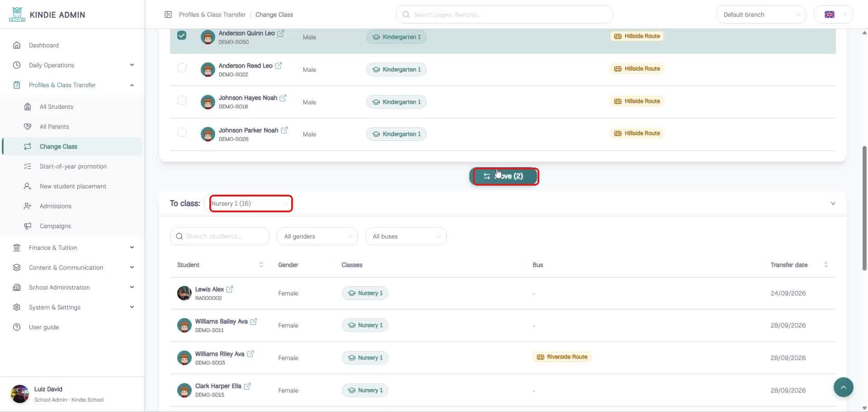The width and height of the screenshot is (868, 412).
Task: Check the box for Johnson Hayes Noah
Action: click(182, 100)
